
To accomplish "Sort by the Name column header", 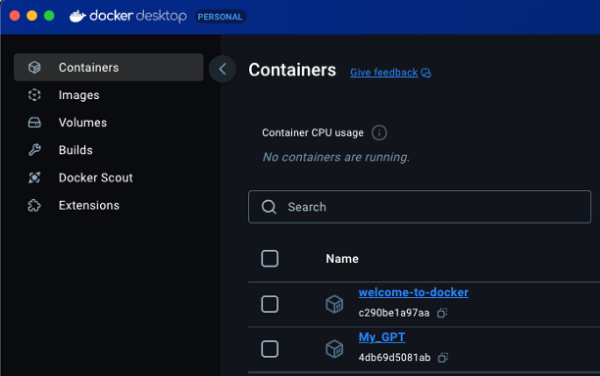I will [x=342, y=259].
